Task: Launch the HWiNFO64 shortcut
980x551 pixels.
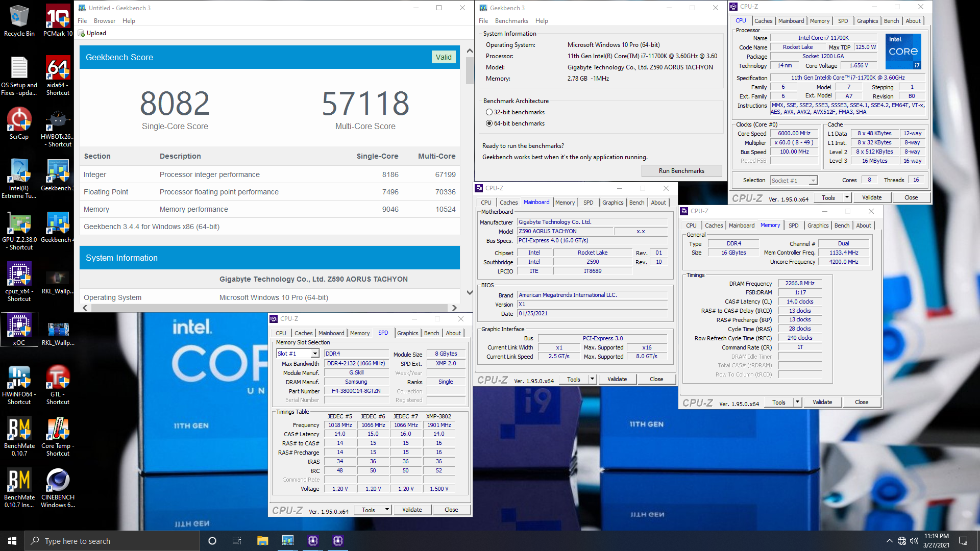Action: point(19,385)
